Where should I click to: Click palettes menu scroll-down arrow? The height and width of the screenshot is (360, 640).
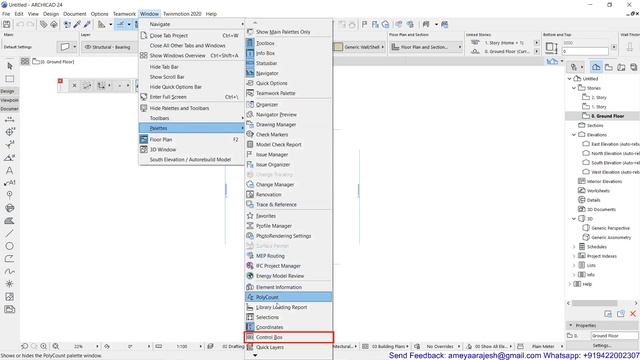255,356
